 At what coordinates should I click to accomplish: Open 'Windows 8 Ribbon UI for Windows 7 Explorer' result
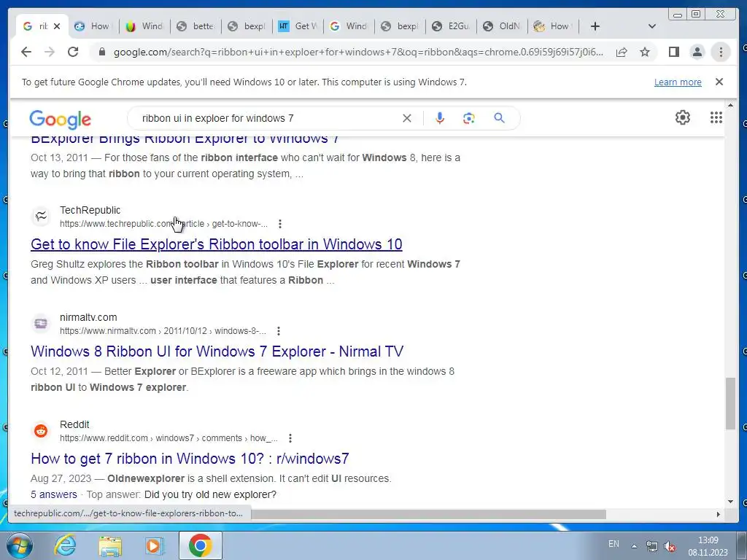pyautogui.click(x=217, y=351)
